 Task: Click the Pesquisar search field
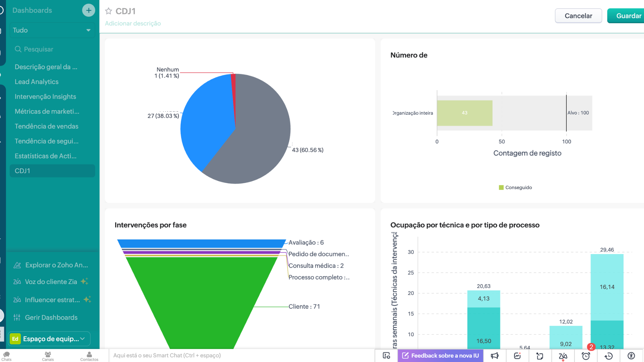coord(52,49)
